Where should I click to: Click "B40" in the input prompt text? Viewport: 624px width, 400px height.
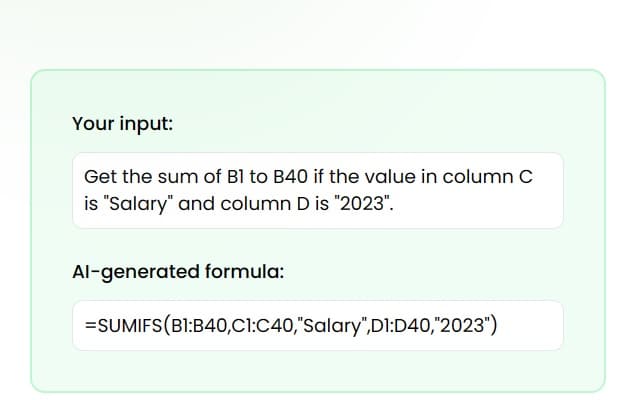coord(291,176)
